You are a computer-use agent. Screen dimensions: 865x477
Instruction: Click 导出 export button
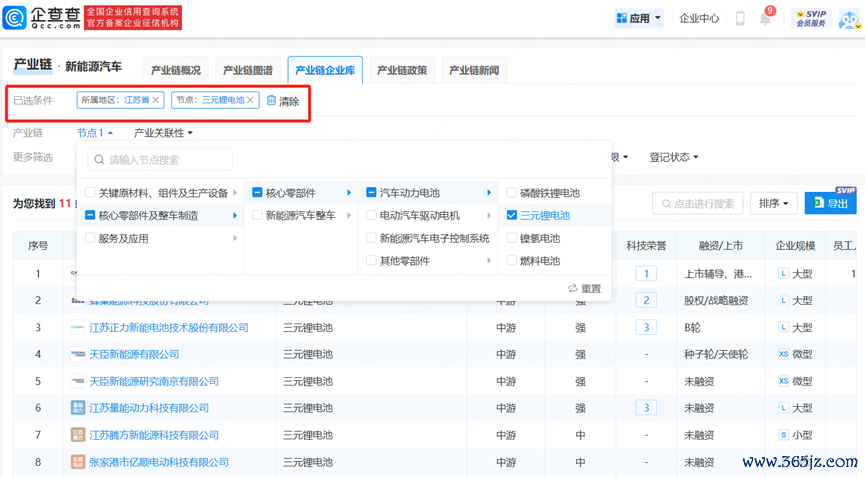pos(830,203)
